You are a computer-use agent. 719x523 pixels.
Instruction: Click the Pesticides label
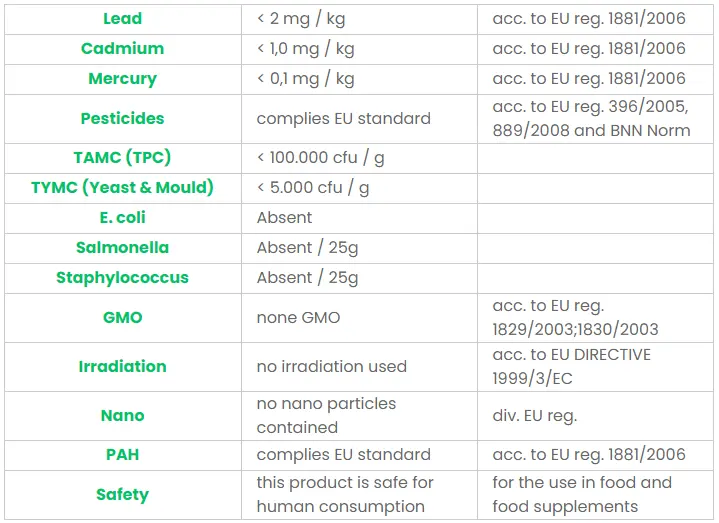pos(122,118)
